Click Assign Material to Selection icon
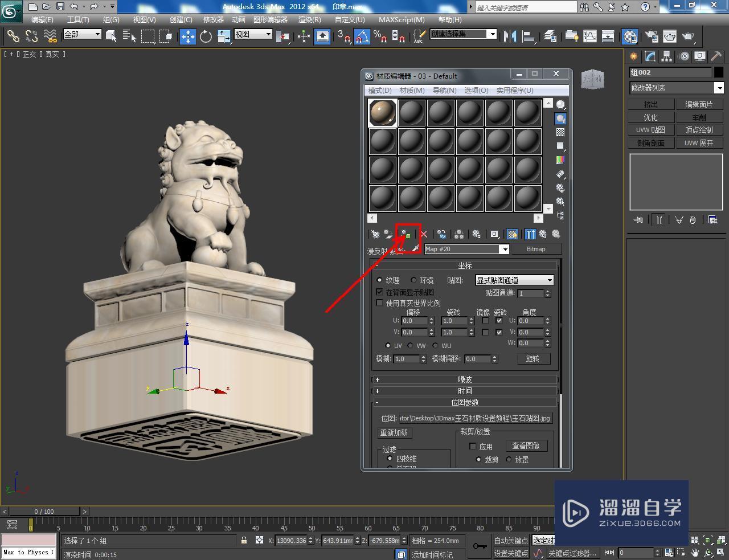 [x=407, y=234]
